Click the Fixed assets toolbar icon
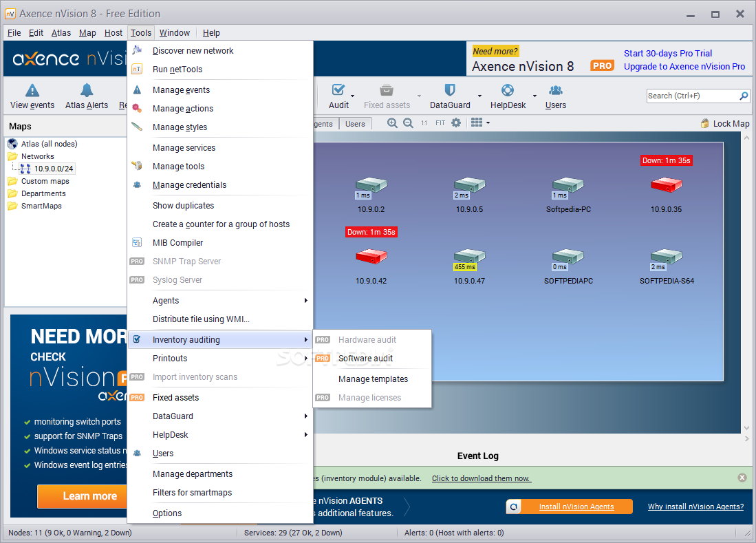Image resolution: width=756 pixels, height=543 pixels. pos(387,91)
